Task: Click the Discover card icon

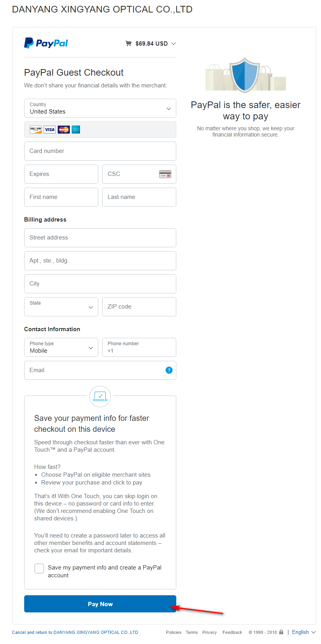Action: 35,130
